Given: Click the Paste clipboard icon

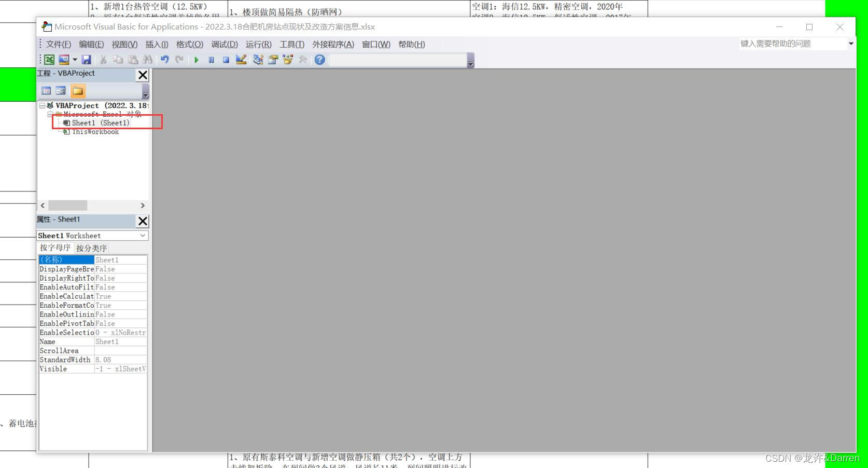Looking at the screenshot, I should (x=133, y=60).
